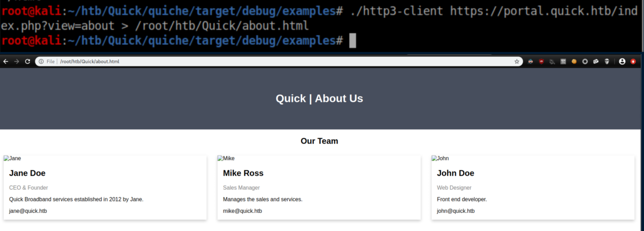Image resolution: width=644 pixels, height=231 pixels.
Task: Click Jane's broken profile image
Action: (12, 159)
